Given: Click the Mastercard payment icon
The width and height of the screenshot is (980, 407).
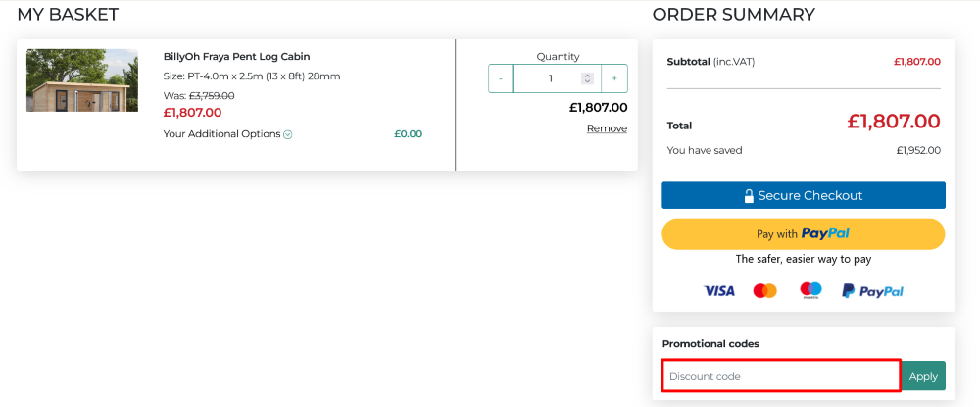Looking at the screenshot, I should 765,290.
